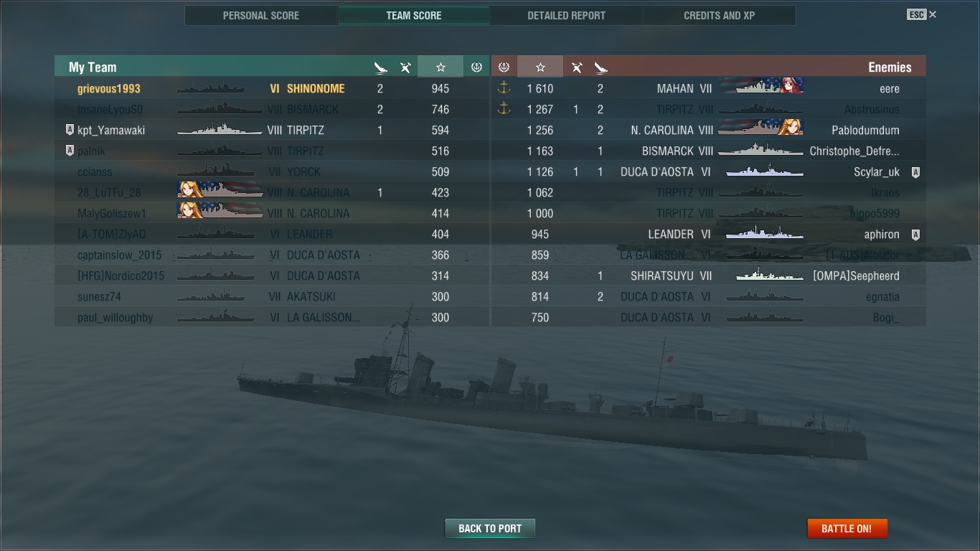The width and height of the screenshot is (980, 551).
Task: Sort My Team by star XP column
Action: (x=440, y=67)
